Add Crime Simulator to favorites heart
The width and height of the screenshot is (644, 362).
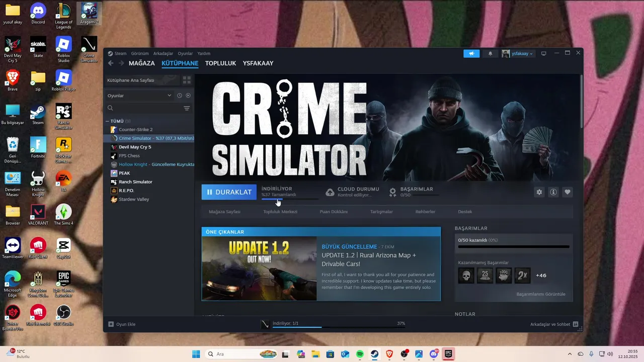(568, 192)
